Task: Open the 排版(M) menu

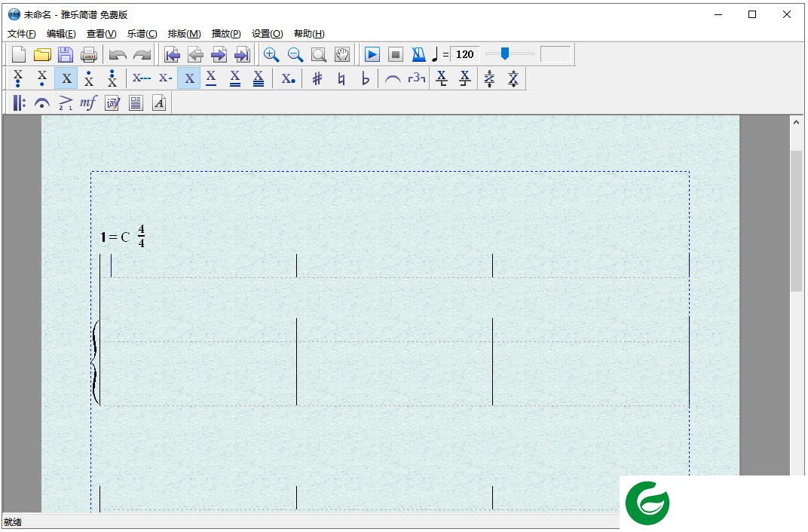Action: click(184, 33)
